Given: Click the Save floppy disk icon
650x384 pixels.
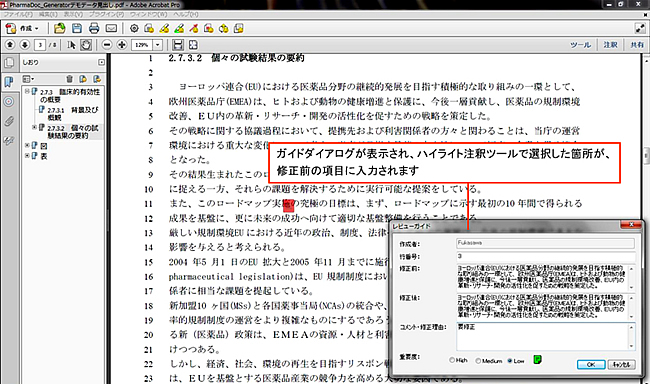Looking at the screenshot, I should (77, 28).
